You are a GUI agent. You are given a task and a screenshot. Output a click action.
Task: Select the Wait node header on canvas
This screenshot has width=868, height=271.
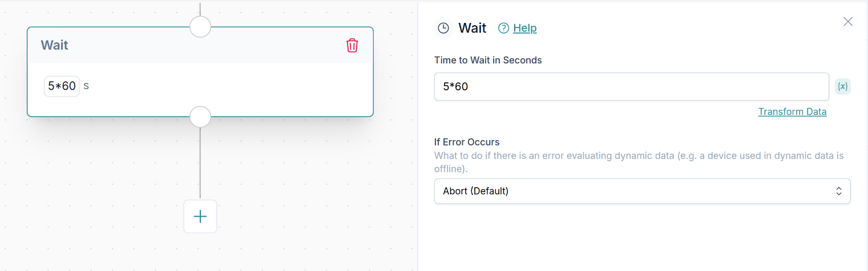click(171, 45)
